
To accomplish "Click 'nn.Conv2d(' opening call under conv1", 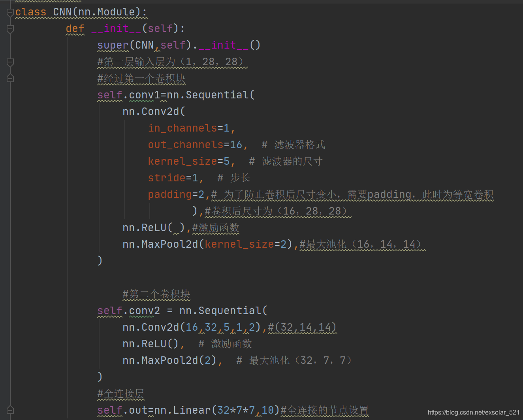I will coord(154,112).
